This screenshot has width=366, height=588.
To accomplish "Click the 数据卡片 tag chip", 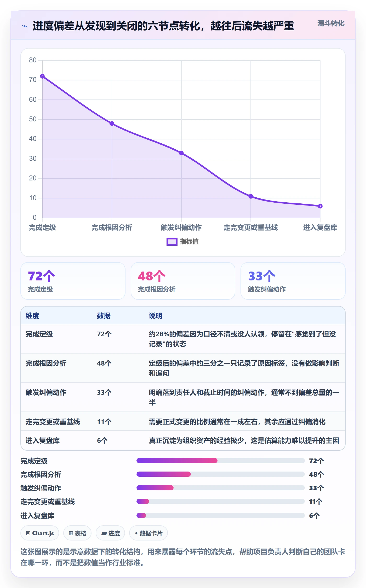I will (148, 533).
